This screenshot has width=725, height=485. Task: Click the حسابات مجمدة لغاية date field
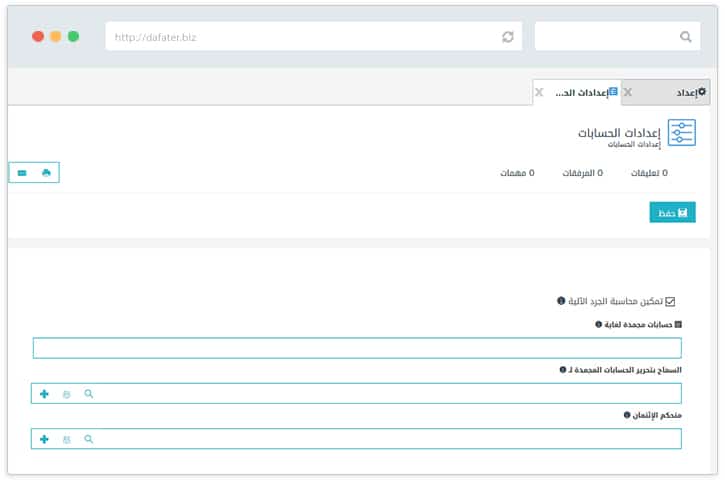[357, 348]
